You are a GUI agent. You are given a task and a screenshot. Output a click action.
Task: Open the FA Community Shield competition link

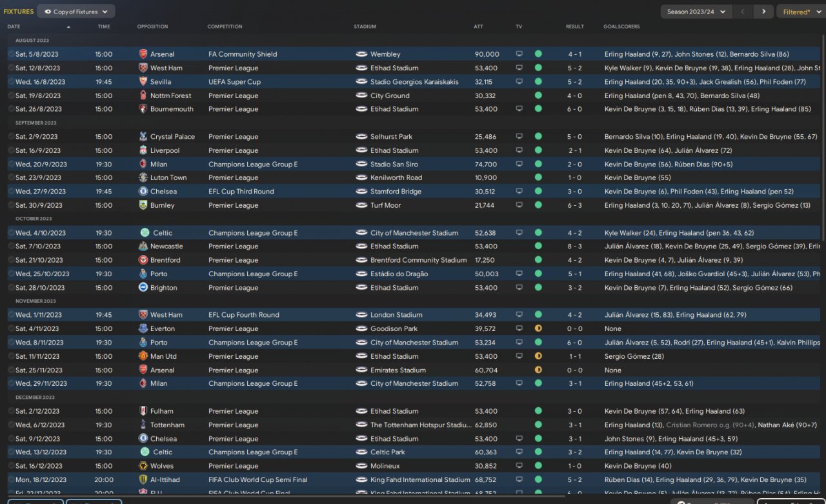click(243, 54)
